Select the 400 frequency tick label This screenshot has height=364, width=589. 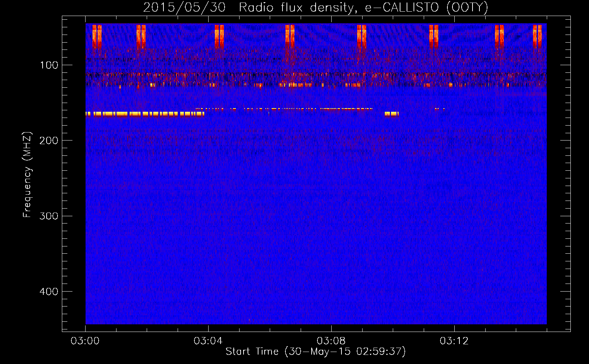49,292
